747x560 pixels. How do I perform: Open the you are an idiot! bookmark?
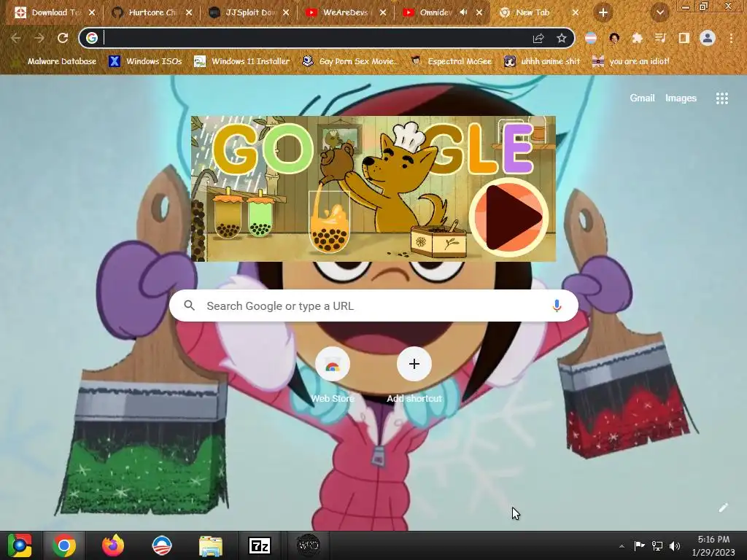point(631,61)
